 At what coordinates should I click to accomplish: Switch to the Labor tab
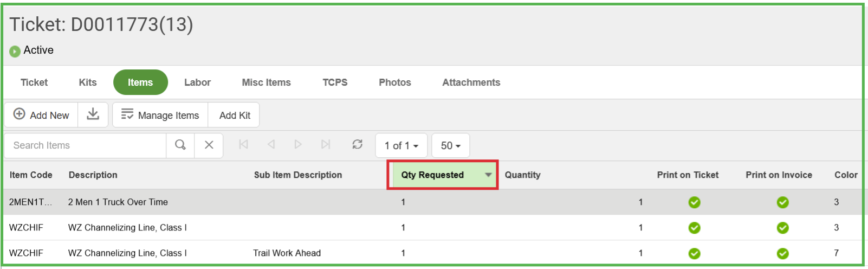coord(197,82)
